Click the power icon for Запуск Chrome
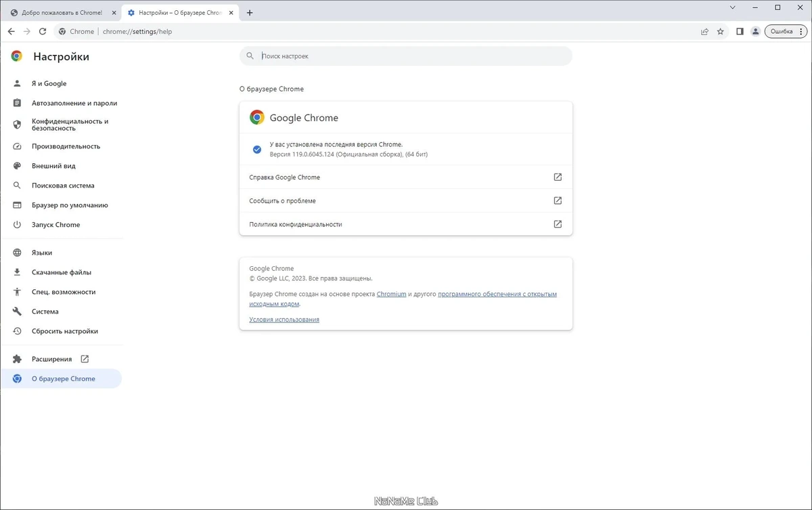Screen dimensions: 812x510 coord(18,225)
